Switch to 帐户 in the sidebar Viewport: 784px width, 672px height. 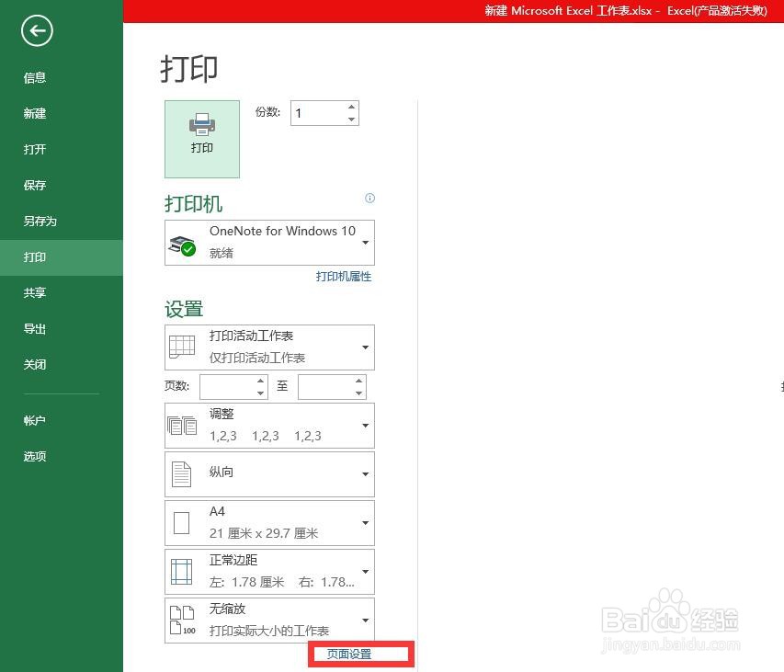(34, 420)
